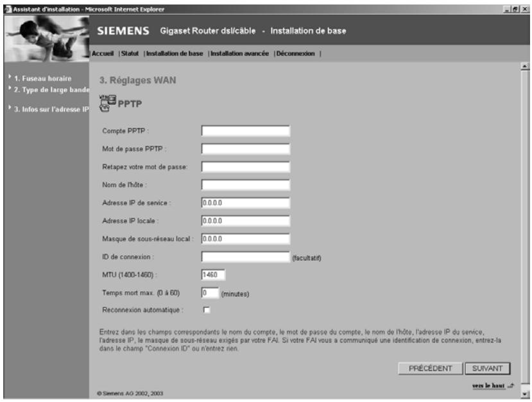Click the ID de connexion field
This screenshot has height=402, width=532.
[246, 257]
